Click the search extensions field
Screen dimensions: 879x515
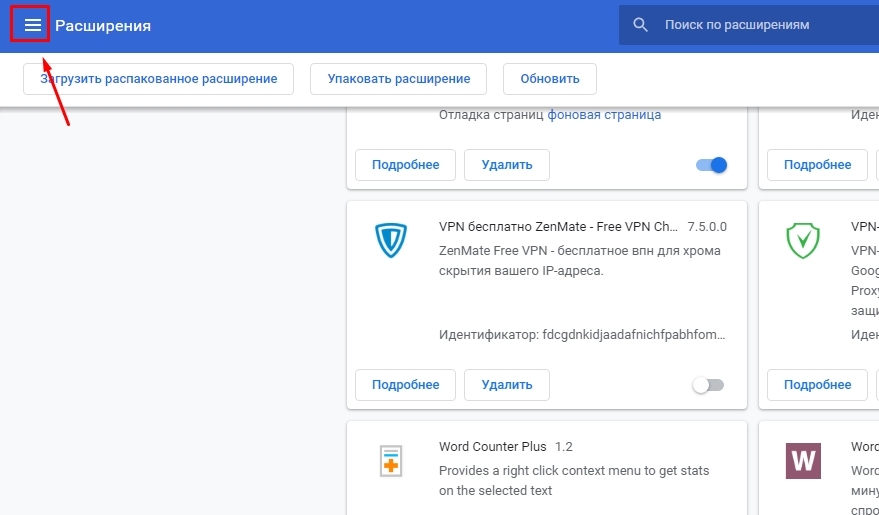point(760,25)
